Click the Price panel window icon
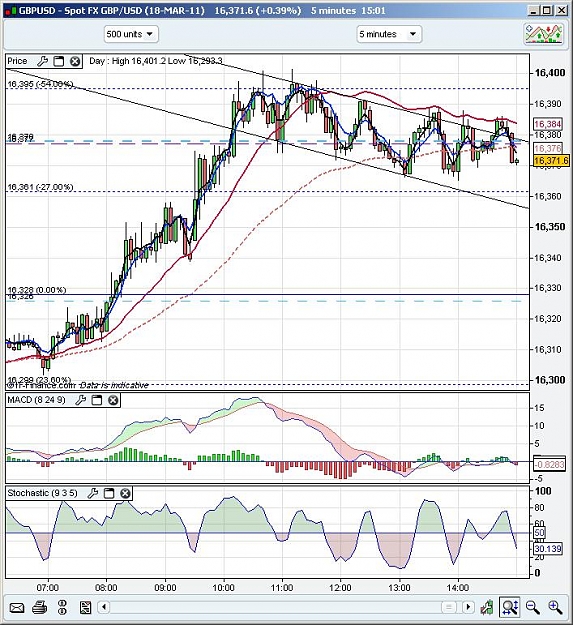The width and height of the screenshot is (573, 625). point(59,61)
